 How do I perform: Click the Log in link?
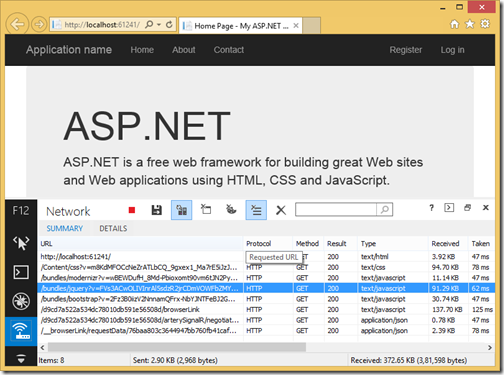pyautogui.click(x=452, y=50)
